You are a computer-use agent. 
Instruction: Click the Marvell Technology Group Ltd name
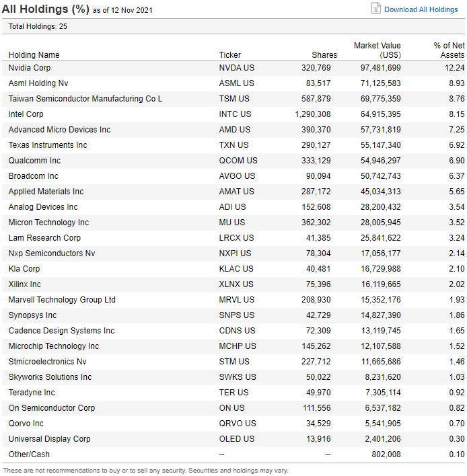[x=62, y=300]
